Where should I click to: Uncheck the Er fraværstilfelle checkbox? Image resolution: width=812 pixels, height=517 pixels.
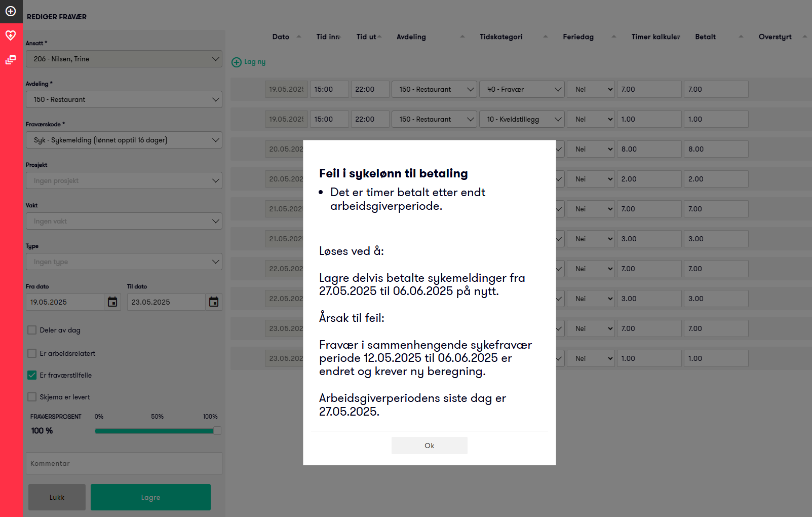pyautogui.click(x=32, y=375)
